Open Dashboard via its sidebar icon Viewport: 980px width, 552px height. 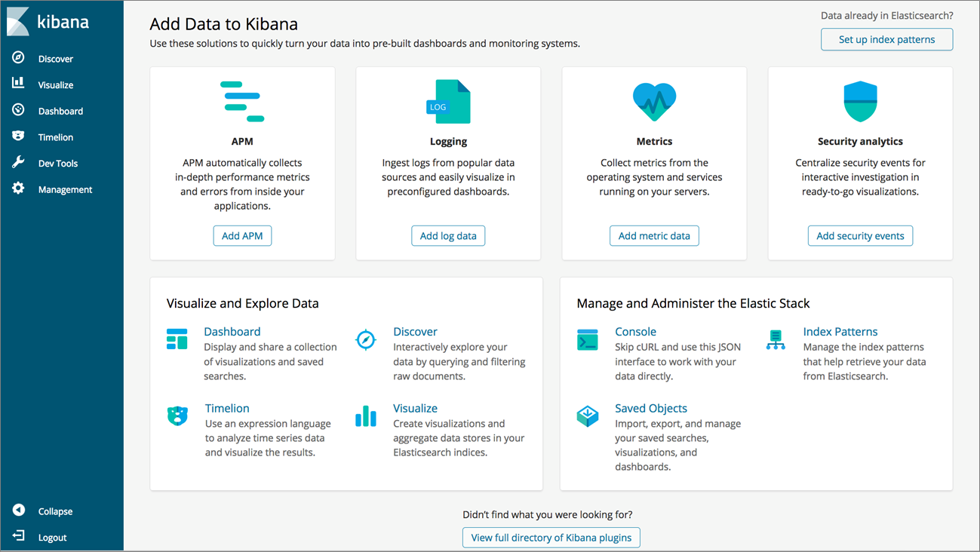tap(18, 110)
